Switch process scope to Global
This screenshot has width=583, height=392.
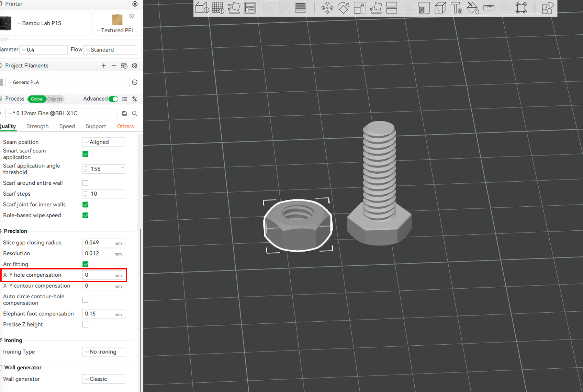[37, 99]
